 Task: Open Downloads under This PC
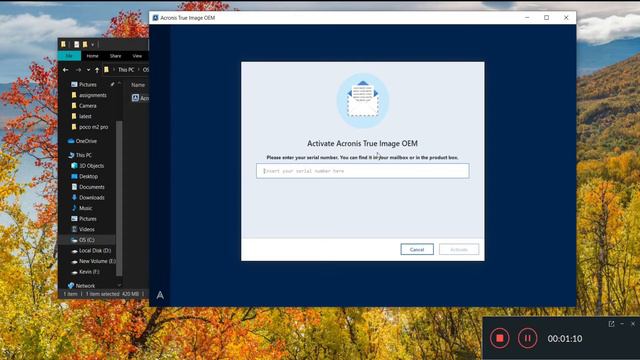91,198
